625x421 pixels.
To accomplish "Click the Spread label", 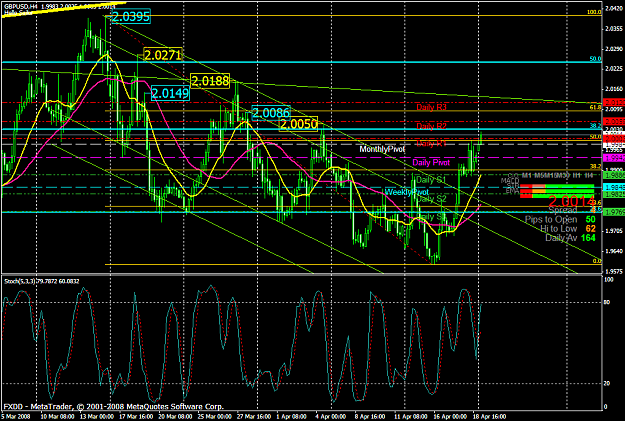I will (563, 210).
